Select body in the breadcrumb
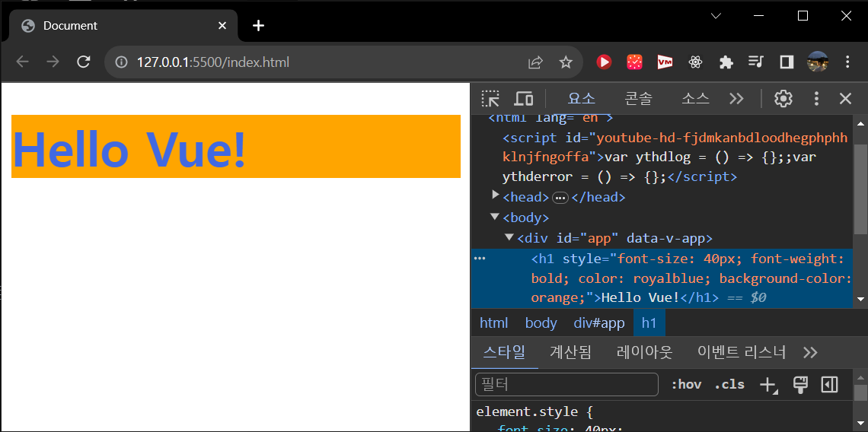Image resolution: width=868 pixels, height=432 pixels. tap(541, 323)
